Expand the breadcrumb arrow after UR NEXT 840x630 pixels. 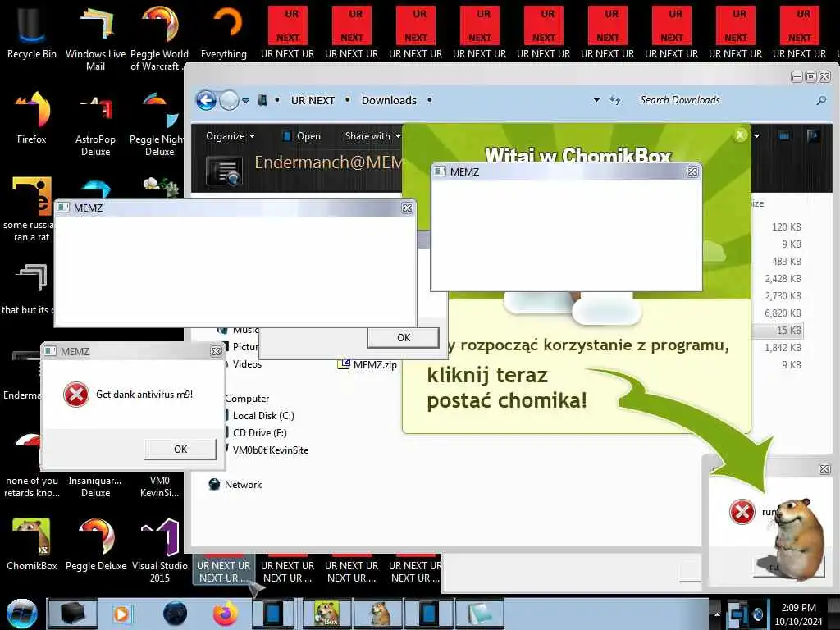pos(348,100)
